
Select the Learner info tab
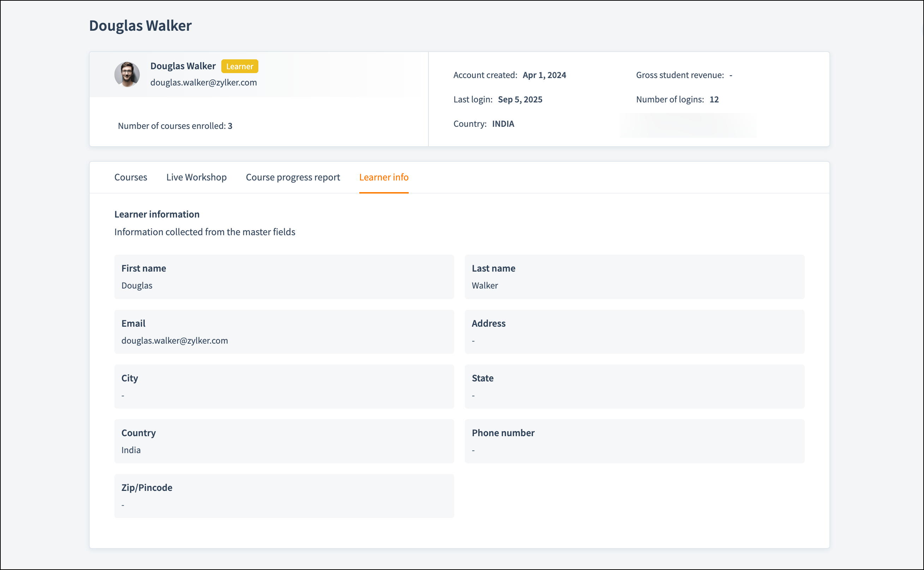tap(383, 177)
